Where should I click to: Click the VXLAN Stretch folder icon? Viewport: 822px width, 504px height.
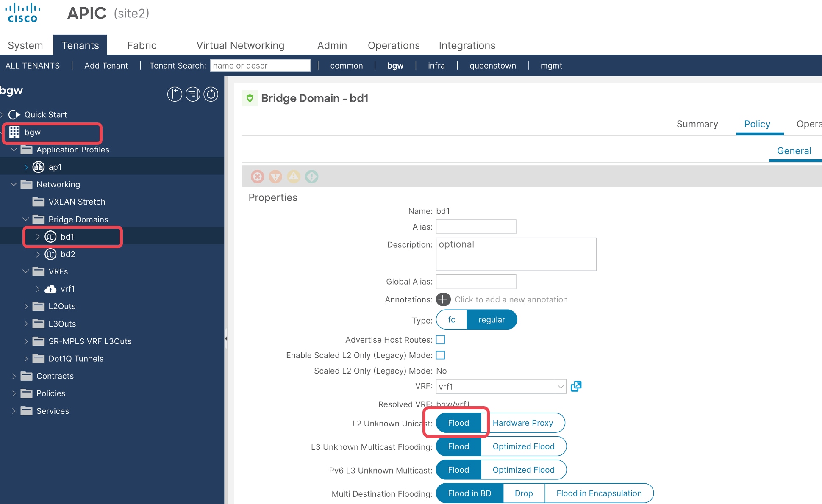[x=39, y=202]
